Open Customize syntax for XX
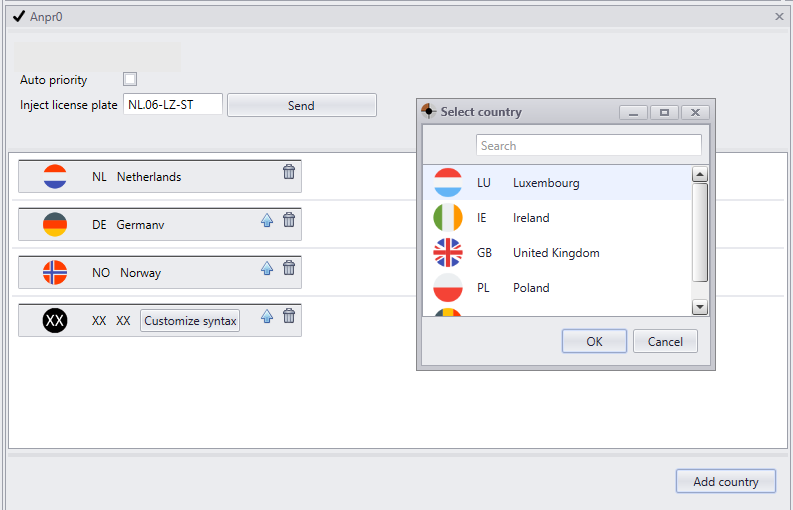Viewport: 793px width, 510px height. point(190,321)
